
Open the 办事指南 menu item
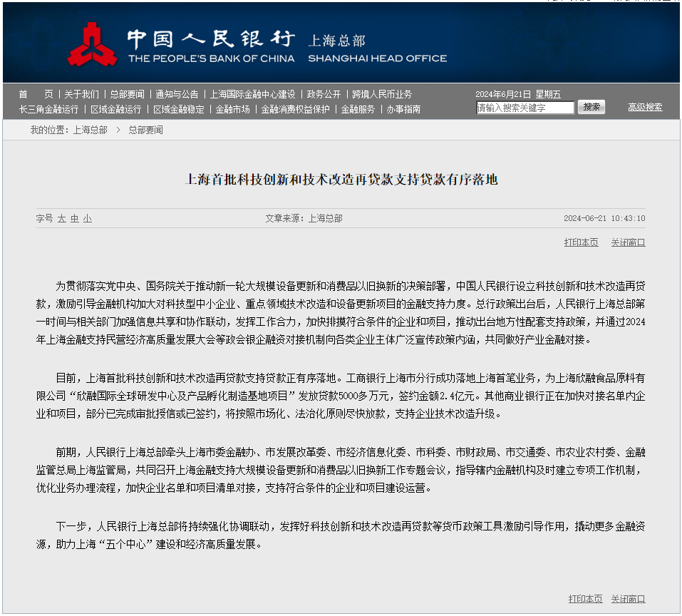403,109
